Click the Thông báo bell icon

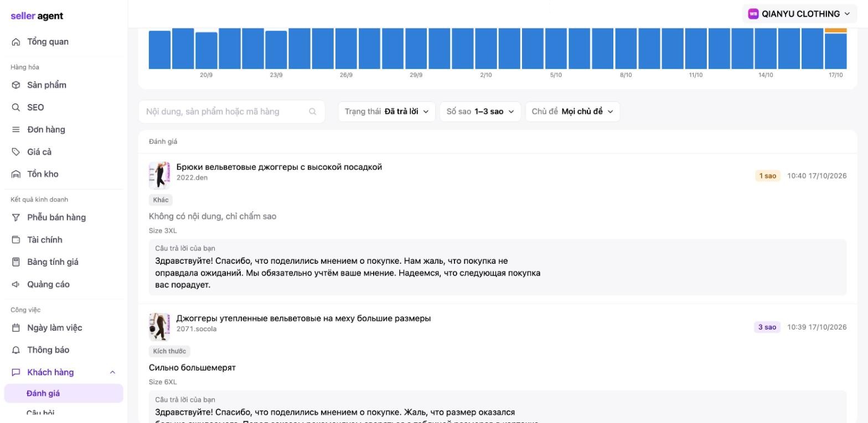click(15, 350)
